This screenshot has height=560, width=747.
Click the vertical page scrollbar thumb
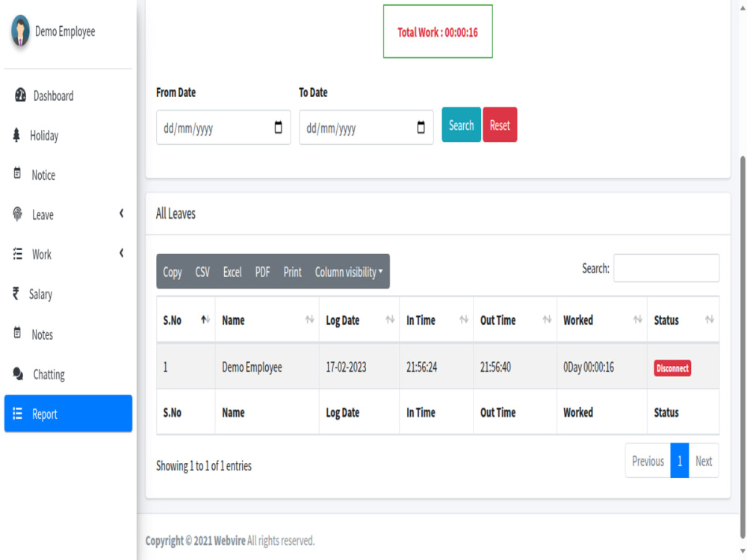[x=743, y=346]
